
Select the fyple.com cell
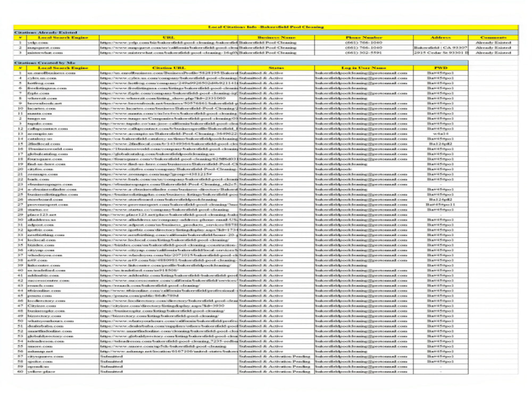point(63,93)
